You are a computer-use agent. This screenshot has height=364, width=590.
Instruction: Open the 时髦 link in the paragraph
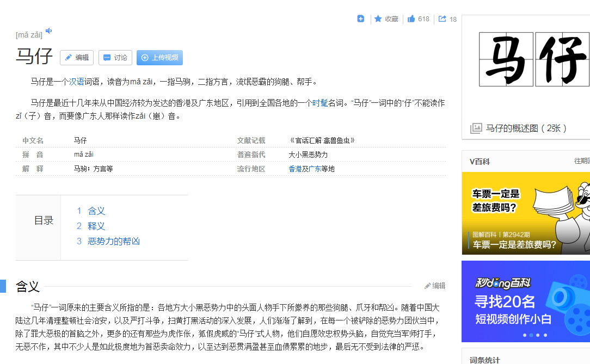(x=320, y=103)
